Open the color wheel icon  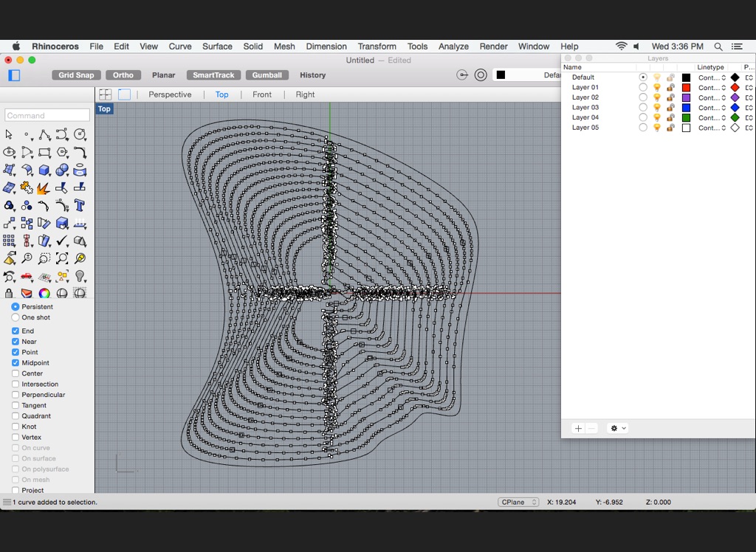(x=44, y=294)
